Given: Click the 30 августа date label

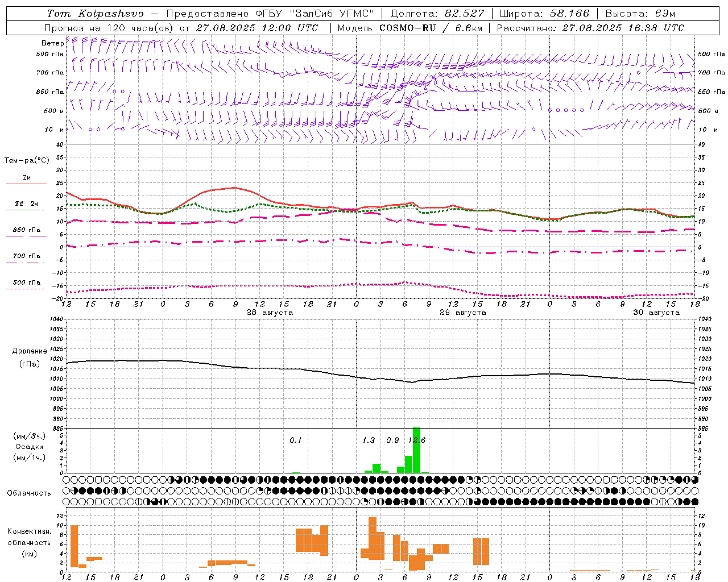Looking at the screenshot, I should coord(656,313).
